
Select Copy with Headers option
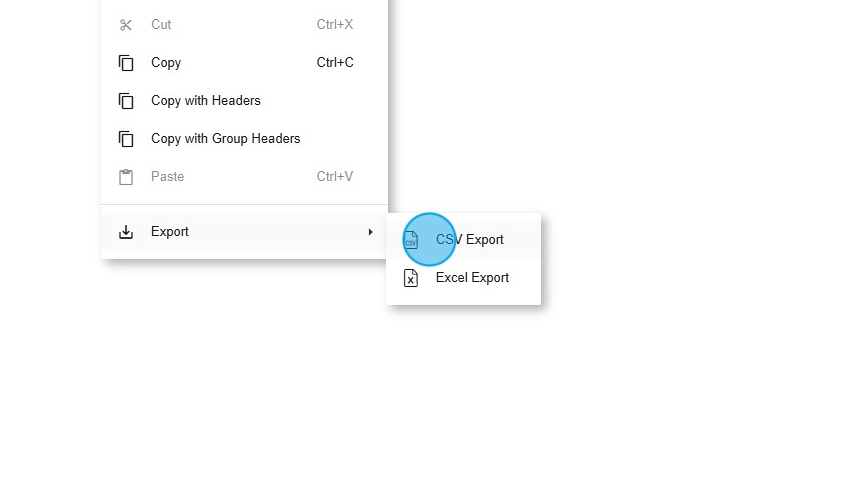coord(244,100)
